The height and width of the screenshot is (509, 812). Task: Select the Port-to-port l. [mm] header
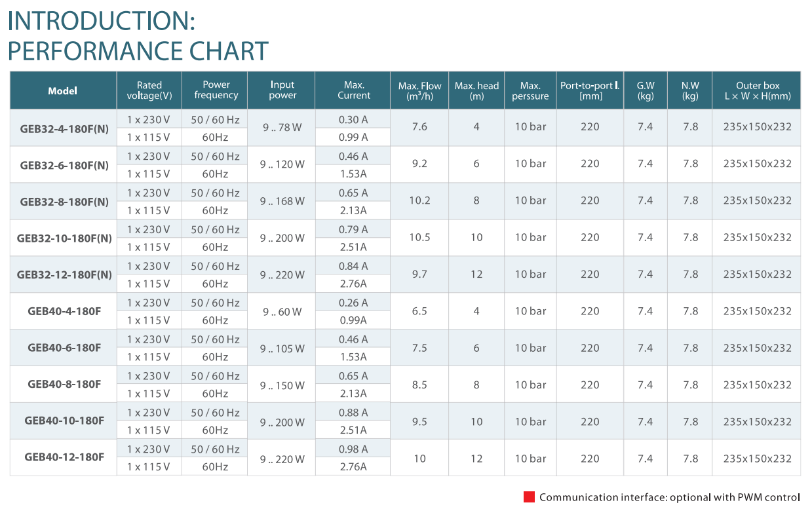coord(590,90)
